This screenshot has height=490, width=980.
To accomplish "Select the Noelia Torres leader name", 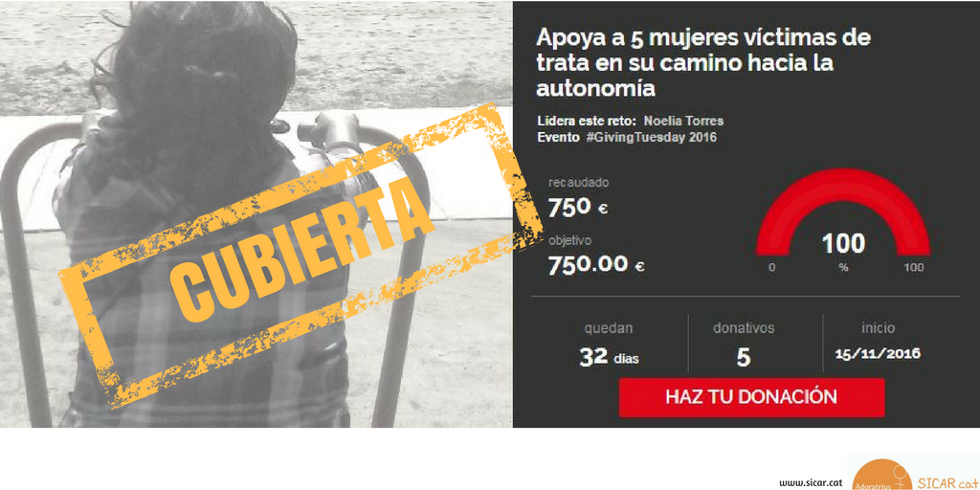I will (x=683, y=121).
